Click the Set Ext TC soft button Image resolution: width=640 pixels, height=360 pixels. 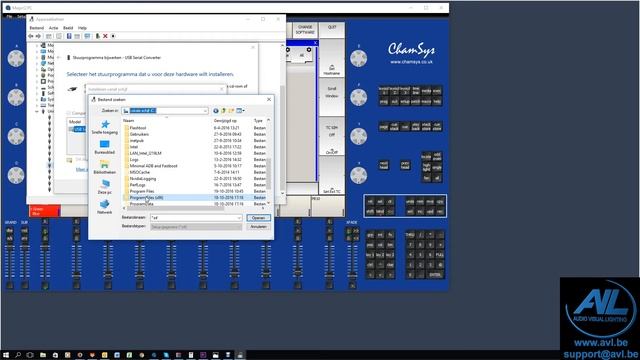[x=332, y=176]
